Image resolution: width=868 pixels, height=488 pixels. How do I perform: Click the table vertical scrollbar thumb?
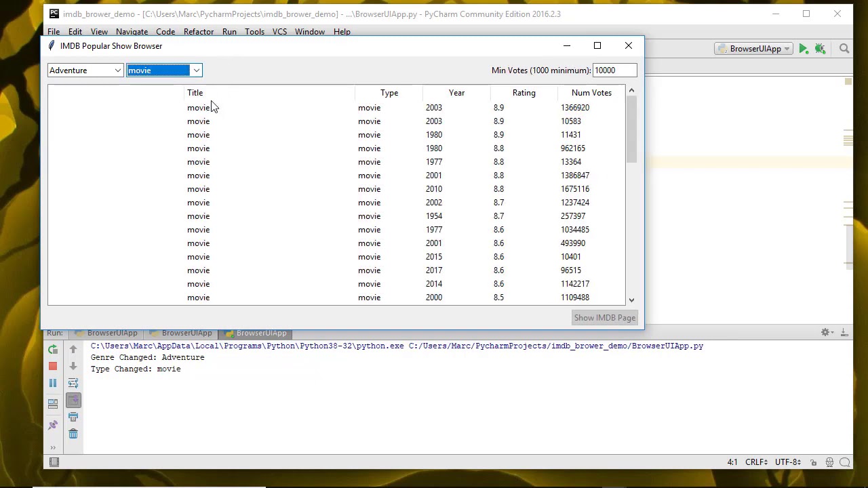[x=631, y=129]
